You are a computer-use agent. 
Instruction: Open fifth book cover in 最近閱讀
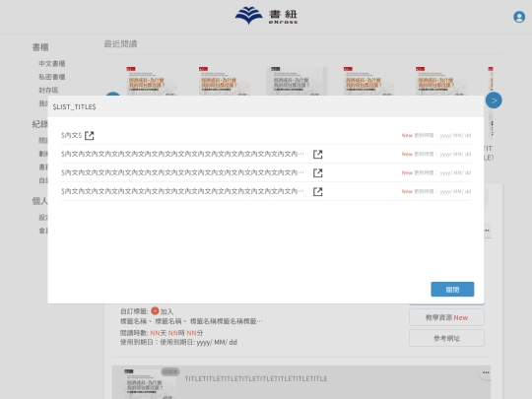(441, 81)
